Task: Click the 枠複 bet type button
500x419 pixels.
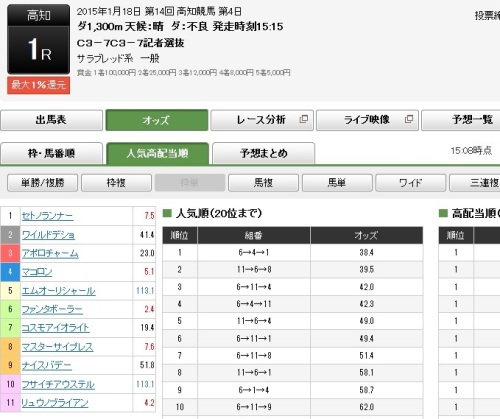Action: 116,183
